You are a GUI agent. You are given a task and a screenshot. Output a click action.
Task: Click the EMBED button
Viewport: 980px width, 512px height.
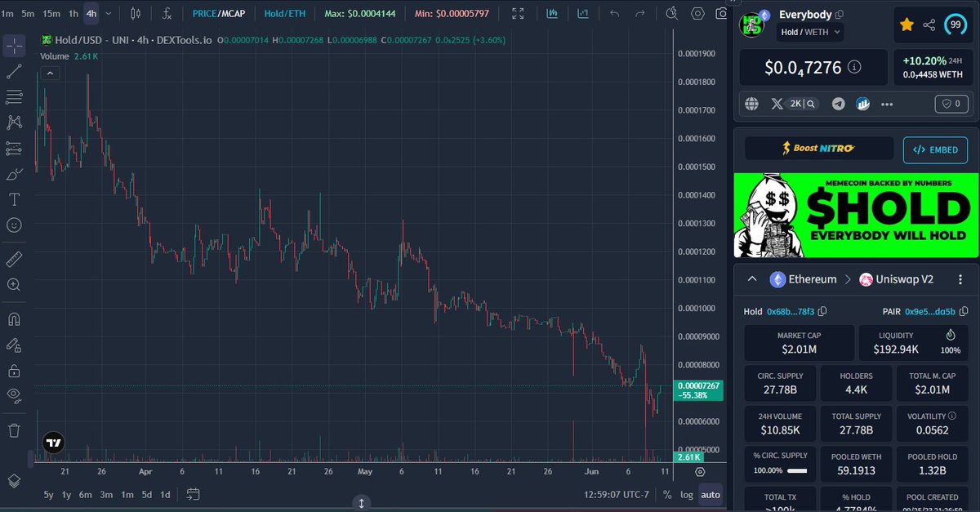(935, 150)
